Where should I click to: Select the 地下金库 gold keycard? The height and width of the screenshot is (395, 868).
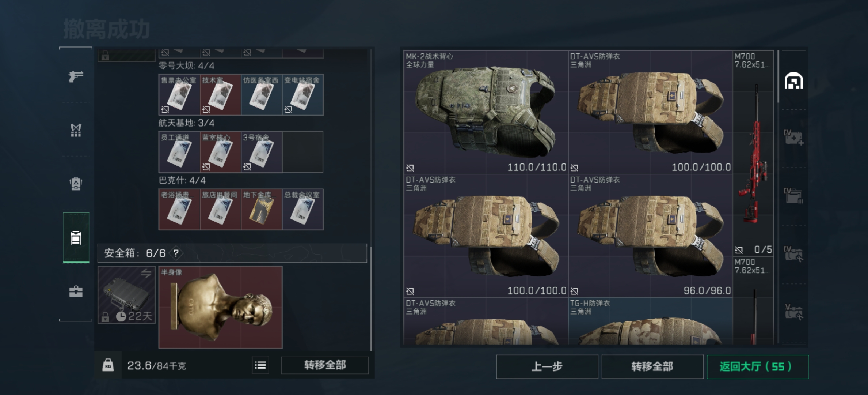point(262,209)
